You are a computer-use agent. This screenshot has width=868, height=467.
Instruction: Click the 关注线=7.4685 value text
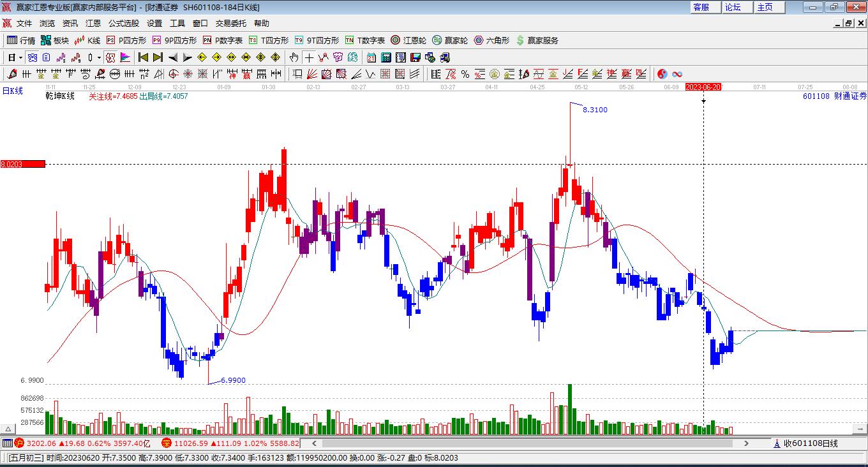point(112,96)
